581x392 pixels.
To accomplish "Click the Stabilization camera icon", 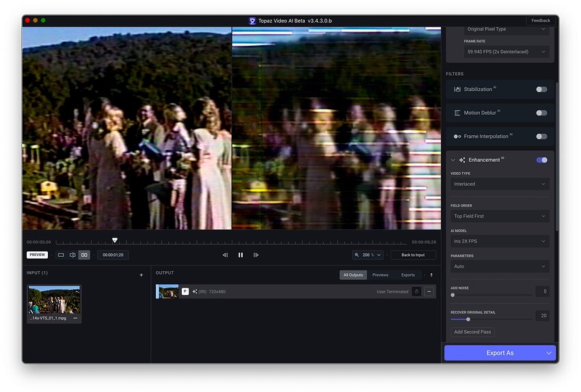I will click(457, 89).
